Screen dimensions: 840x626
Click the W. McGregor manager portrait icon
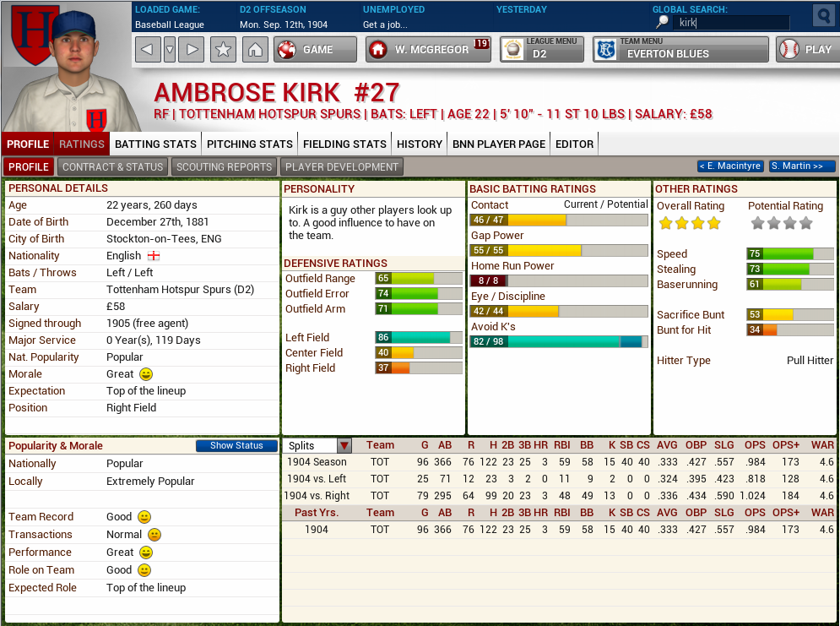[379, 50]
